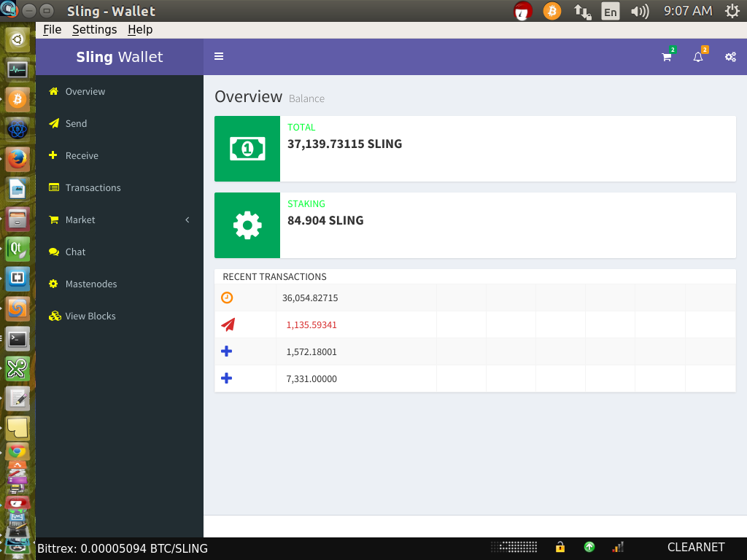
Task: Open the File menu
Action: tap(52, 29)
